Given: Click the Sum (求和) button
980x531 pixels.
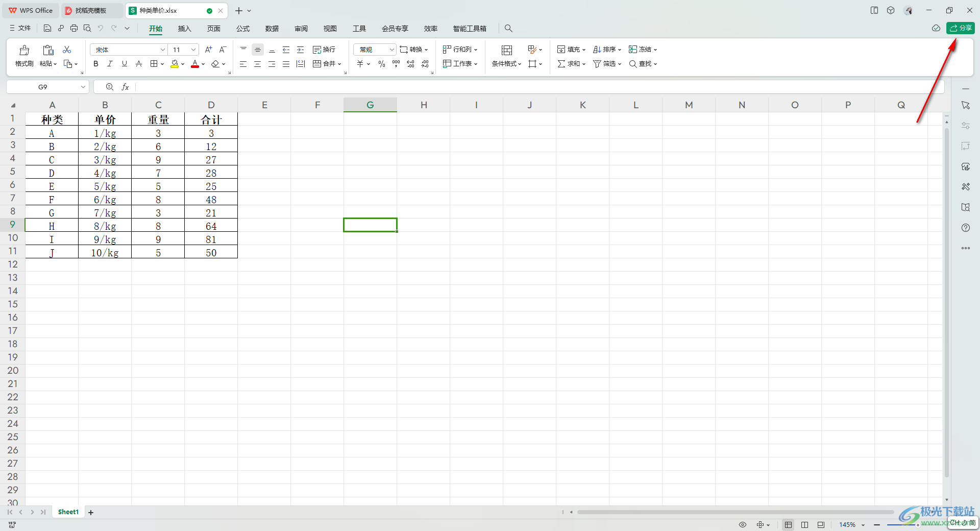Looking at the screenshot, I should (571, 64).
